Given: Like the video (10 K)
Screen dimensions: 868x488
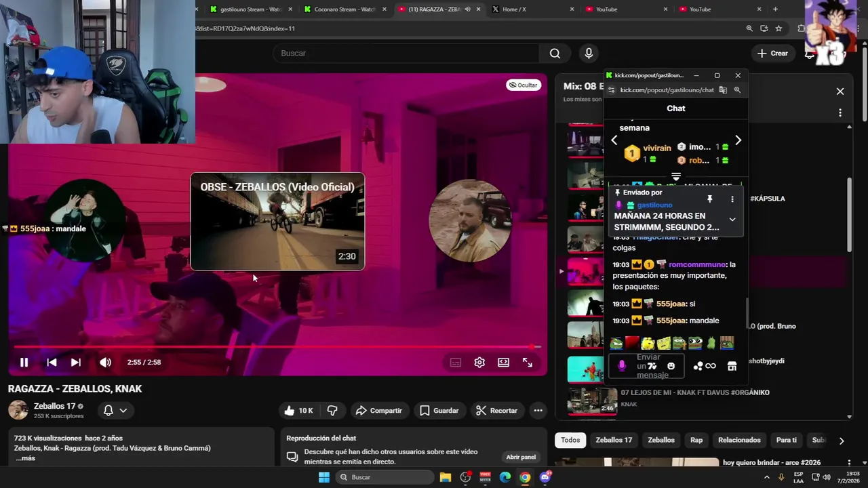Looking at the screenshot, I should pyautogui.click(x=298, y=411).
